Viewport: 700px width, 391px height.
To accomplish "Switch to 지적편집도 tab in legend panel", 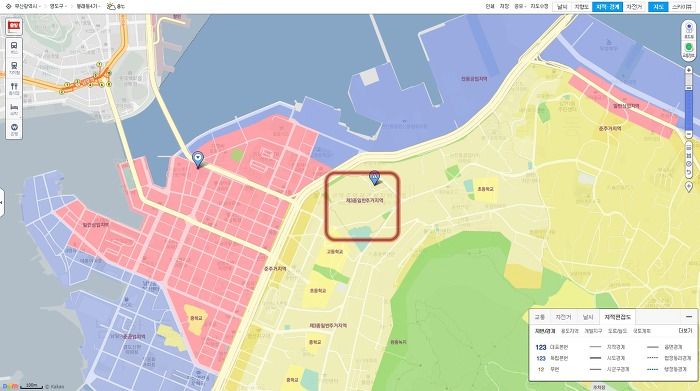I will (x=617, y=317).
